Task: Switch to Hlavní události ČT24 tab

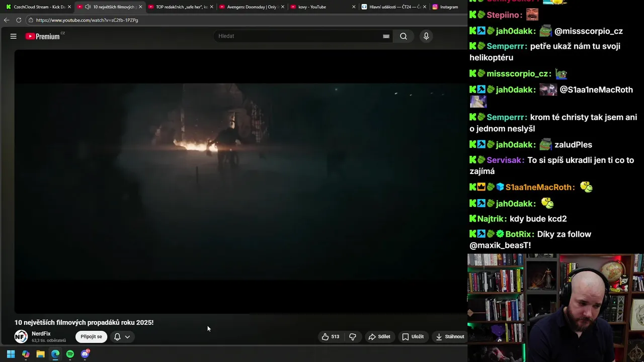Action: pyautogui.click(x=392, y=7)
